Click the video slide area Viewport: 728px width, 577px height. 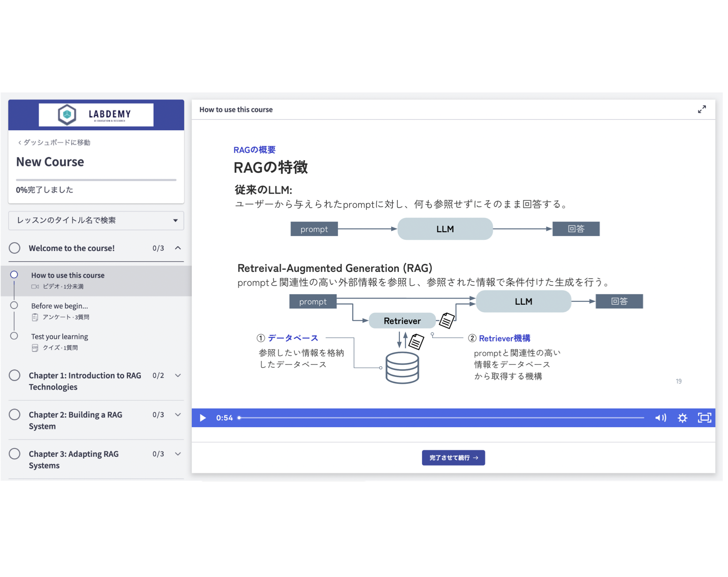453,264
